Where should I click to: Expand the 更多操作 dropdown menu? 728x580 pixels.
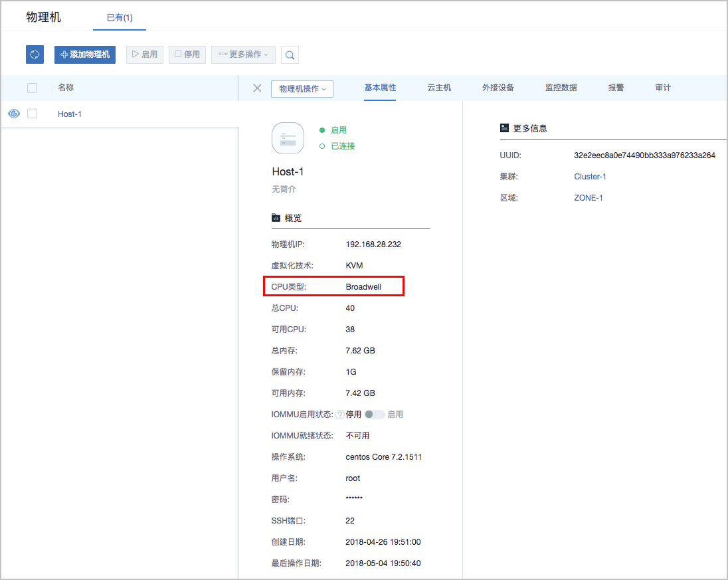(x=243, y=54)
